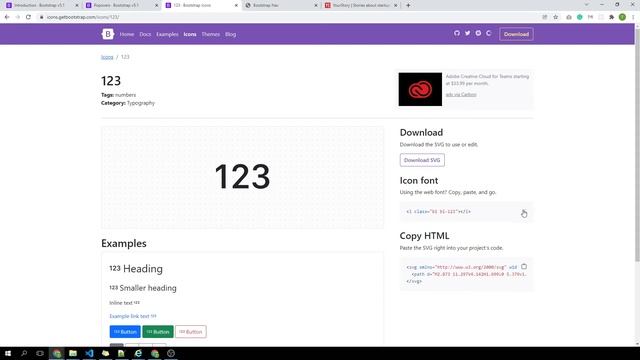Screen dimensions: 640x360
Task: Open Docs in the navbar
Action: (x=145, y=34)
